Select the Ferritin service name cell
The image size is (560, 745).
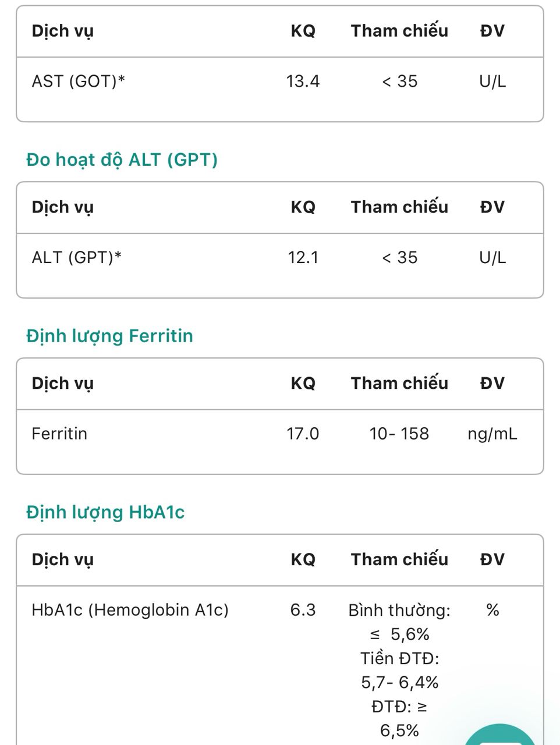click(59, 434)
